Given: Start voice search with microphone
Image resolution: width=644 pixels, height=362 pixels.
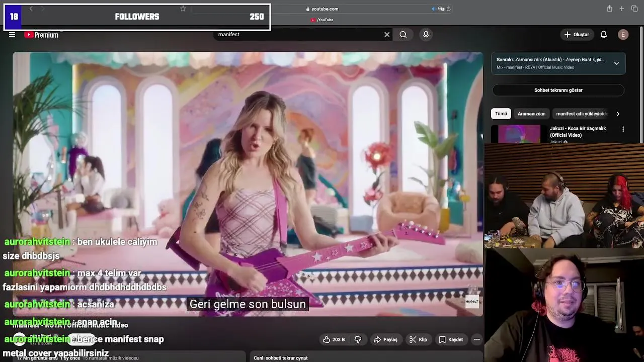Looking at the screenshot, I should [426, 35].
